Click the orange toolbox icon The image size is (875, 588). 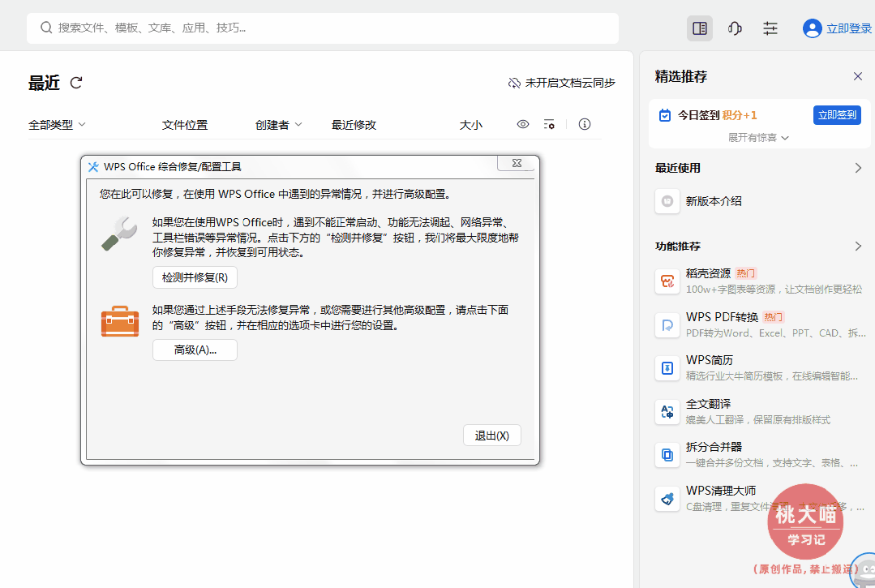pos(120,321)
